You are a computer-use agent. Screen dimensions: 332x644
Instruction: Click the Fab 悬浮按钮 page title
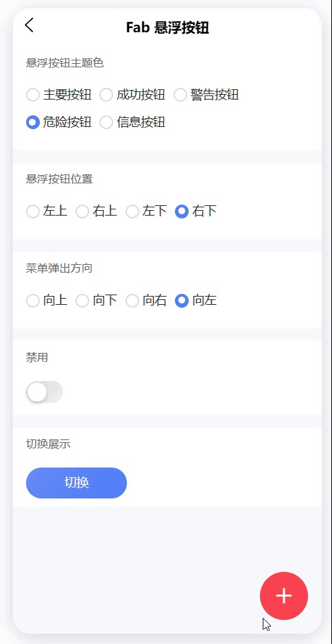coord(167,27)
